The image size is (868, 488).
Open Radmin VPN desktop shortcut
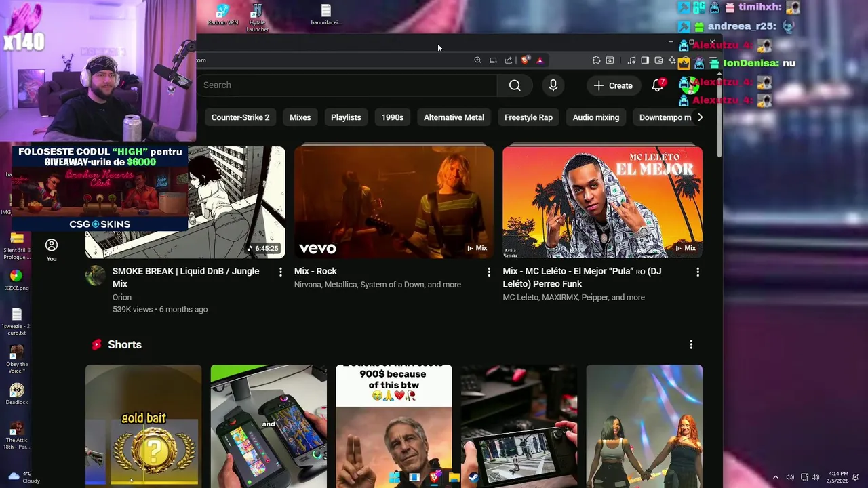tap(223, 15)
